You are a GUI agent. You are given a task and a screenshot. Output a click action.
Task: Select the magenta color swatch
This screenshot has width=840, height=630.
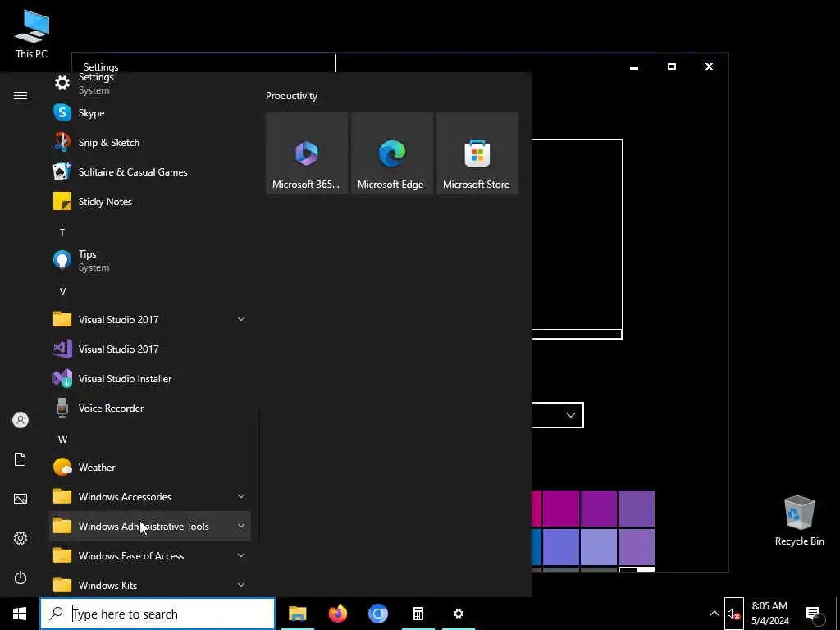pos(560,509)
